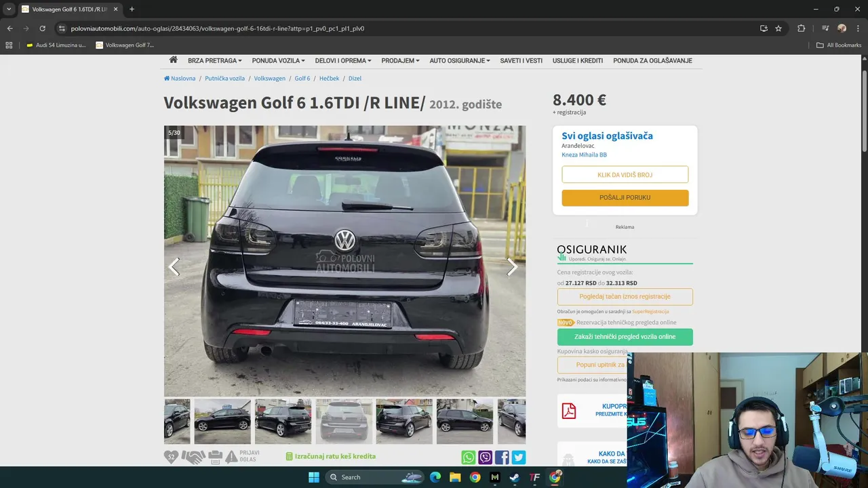This screenshot has width=868, height=488.
Task: Click Zakaži tehnički pregled vozila online
Action: (625, 337)
